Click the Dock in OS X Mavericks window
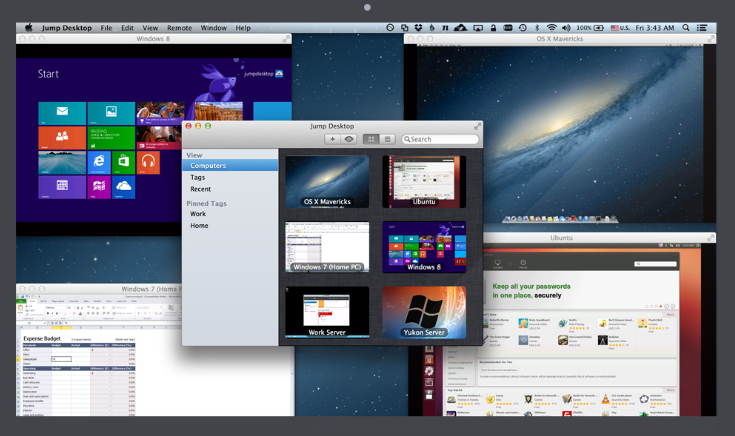The height and width of the screenshot is (436, 735). tap(560, 219)
